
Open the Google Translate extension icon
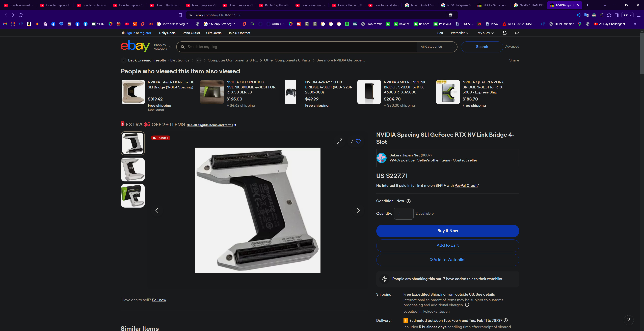(x=586, y=15)
